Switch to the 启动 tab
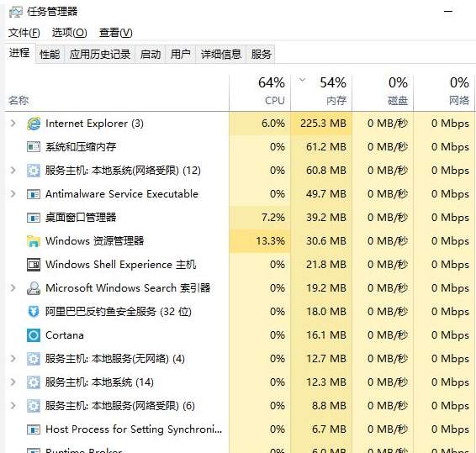Image resolution: width=476 pixels, height=453 pixels. coord(151,55)
